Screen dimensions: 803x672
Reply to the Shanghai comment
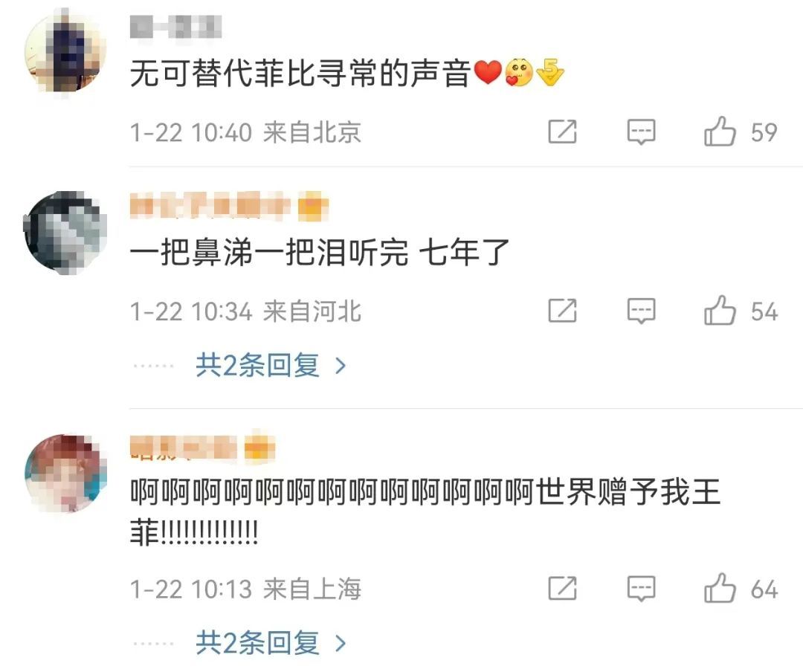click(641, 588)
